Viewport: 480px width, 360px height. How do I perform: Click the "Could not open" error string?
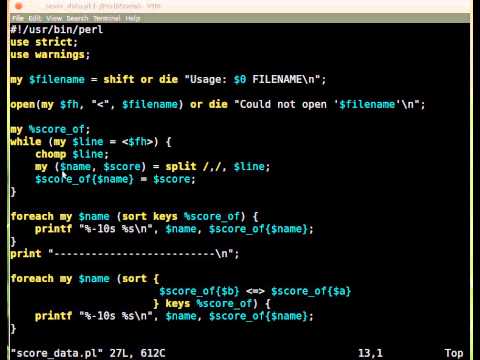326,104
